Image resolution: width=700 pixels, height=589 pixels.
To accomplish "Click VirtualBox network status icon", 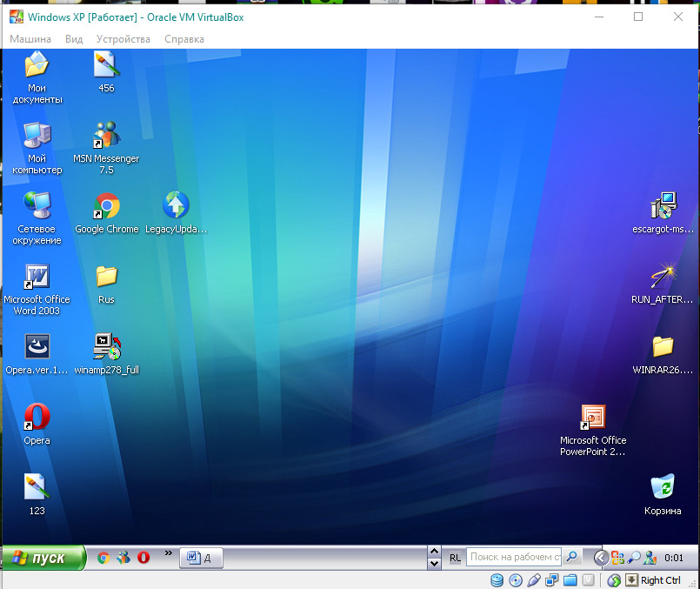I will click(x=552, y=580).
